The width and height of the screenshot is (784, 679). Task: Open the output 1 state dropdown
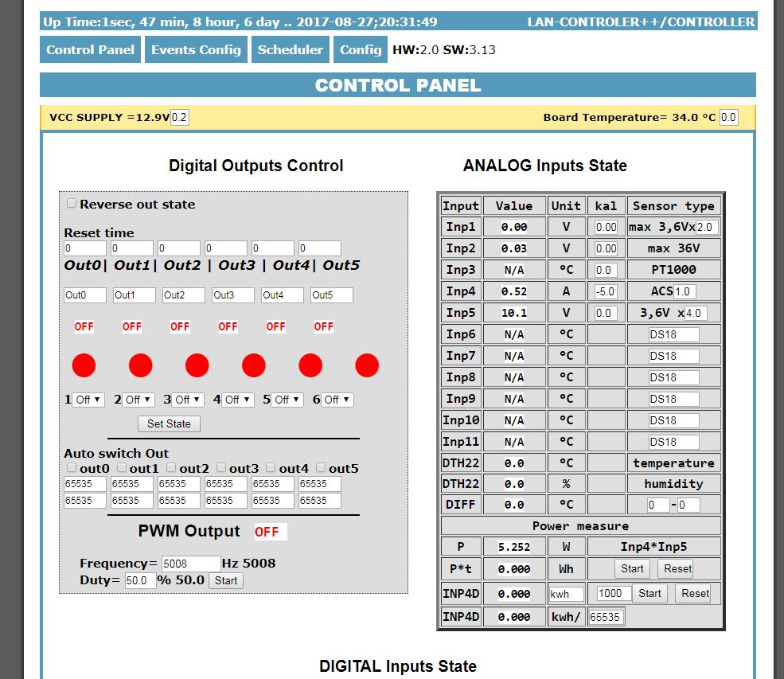88,400
